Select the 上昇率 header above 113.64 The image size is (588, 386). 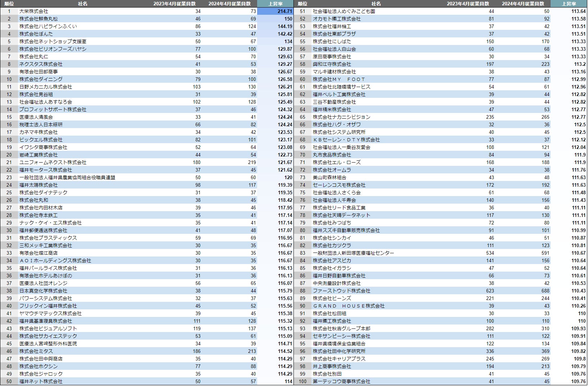tap(569, 4)
